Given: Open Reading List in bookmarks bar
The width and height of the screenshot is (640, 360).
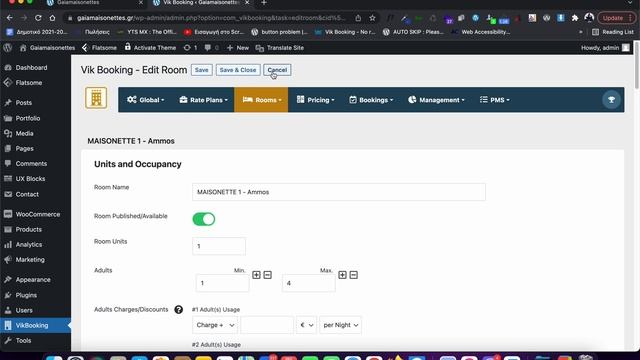Looking at the screenshot, I should pyautogui.click(x=613, y=32).
